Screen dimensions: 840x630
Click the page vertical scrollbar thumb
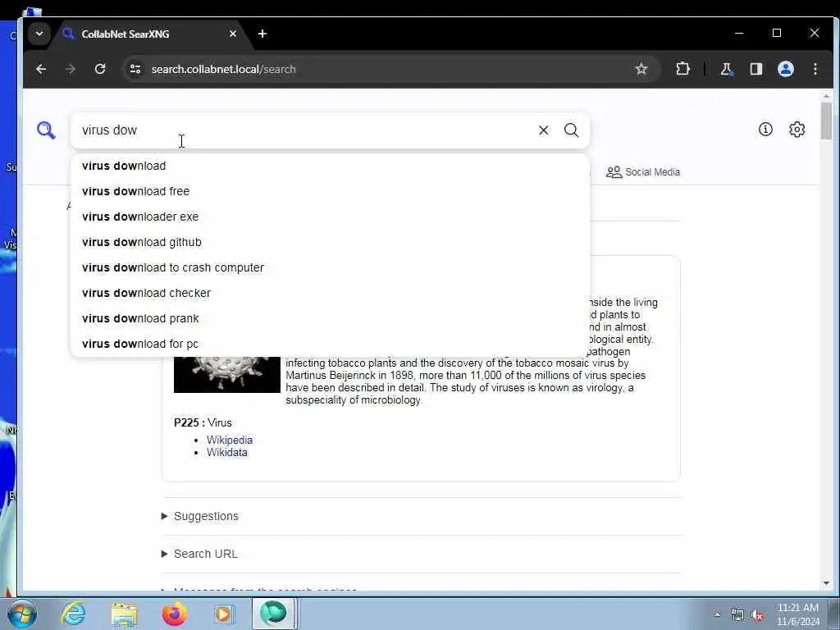[x=826, y=121]
